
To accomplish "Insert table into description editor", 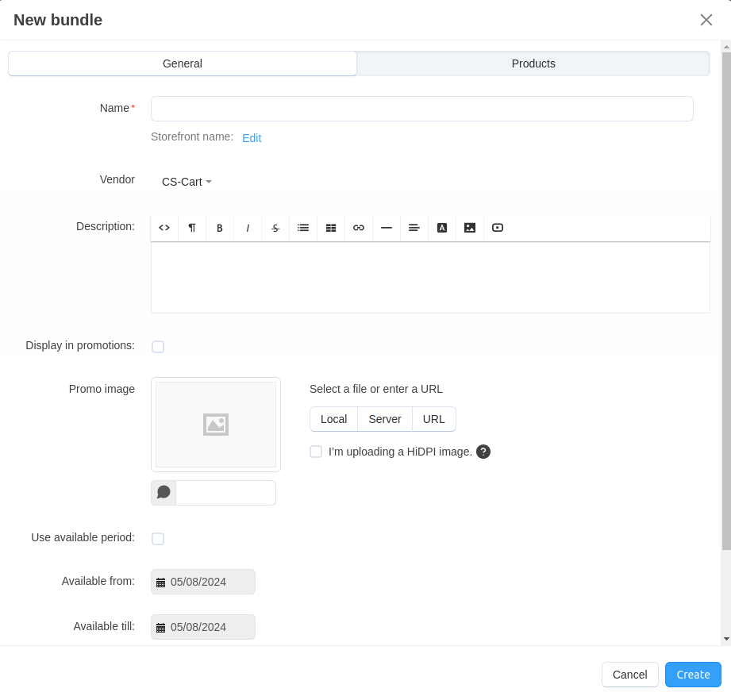I will (331, 228).
